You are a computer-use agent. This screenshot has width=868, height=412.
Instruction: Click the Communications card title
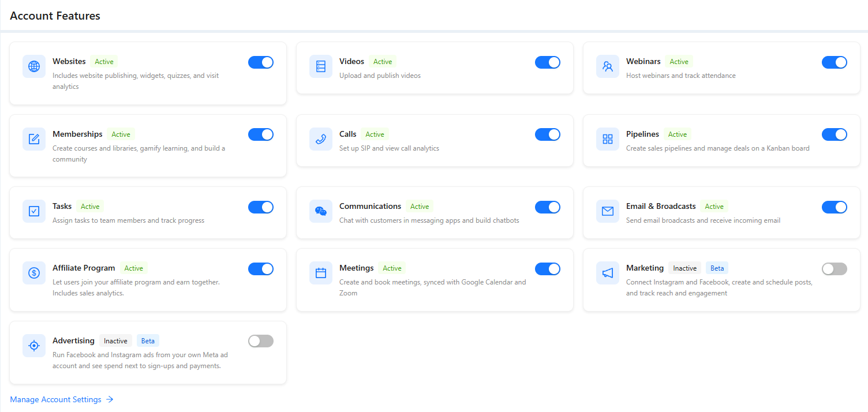(370, 206)
